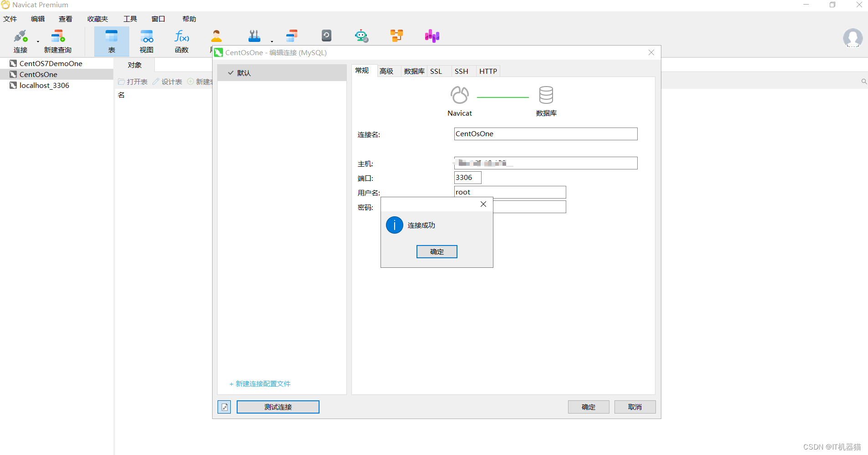Open the 文件 menu
The image size is (868, 455).
10,19
